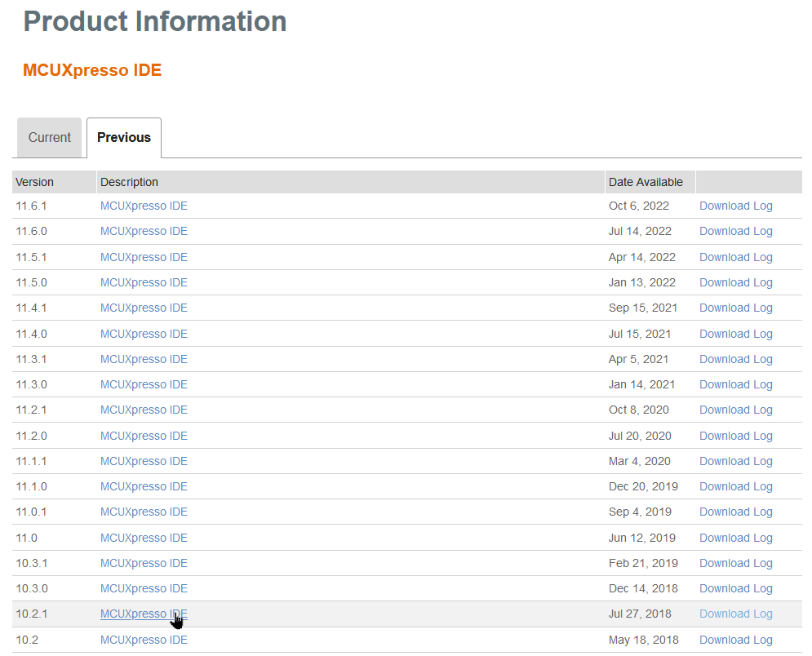Image resolution: width=812 pixels, height=656 pixels.
Task: Open the Download Log for version 11.6.1
Action: (x=734, y=206)
